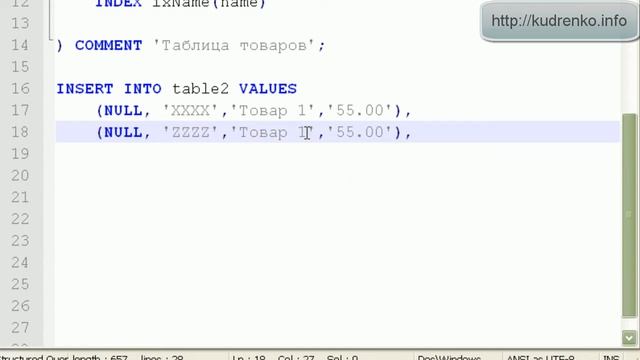Viewport: 640px width, 360px height.
Task: Click the INS mode indicator in status bar
Action: click(611, 357)
